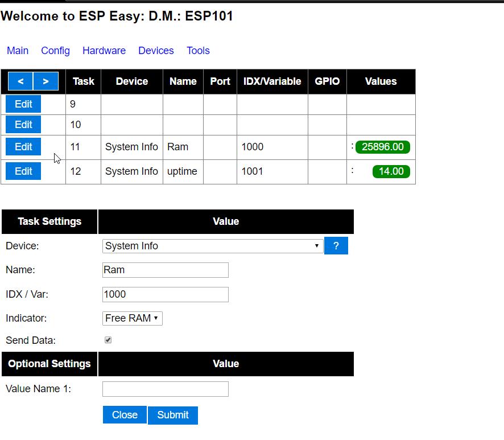Click the Values column header
The width and height of the screenshot is (504, 440).
pos(381,81)
